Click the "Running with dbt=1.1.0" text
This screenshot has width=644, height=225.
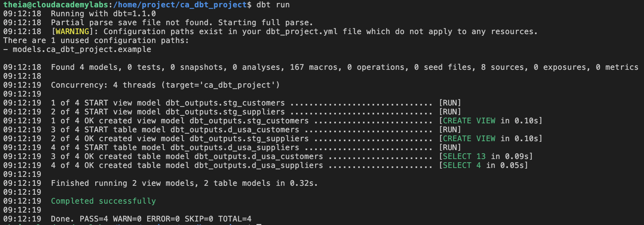click(x=103, y=14)
